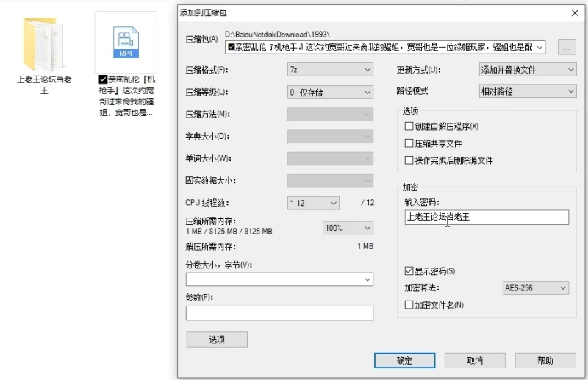Enable 创建自解压程序 checkbox

pos(409,126)
